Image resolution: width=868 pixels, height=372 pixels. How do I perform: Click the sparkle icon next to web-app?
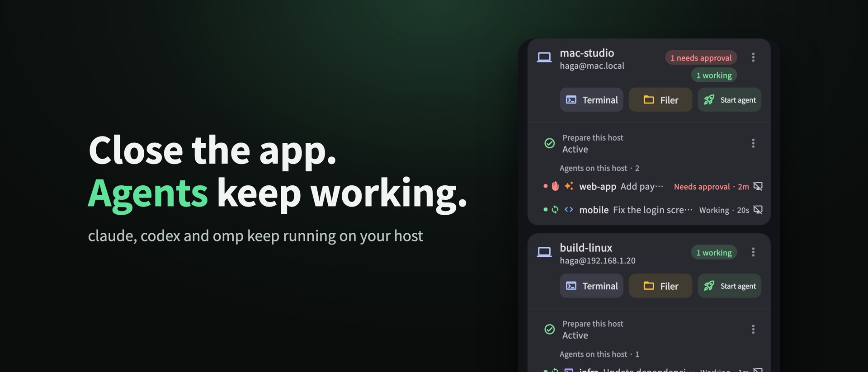click(569, 186)
